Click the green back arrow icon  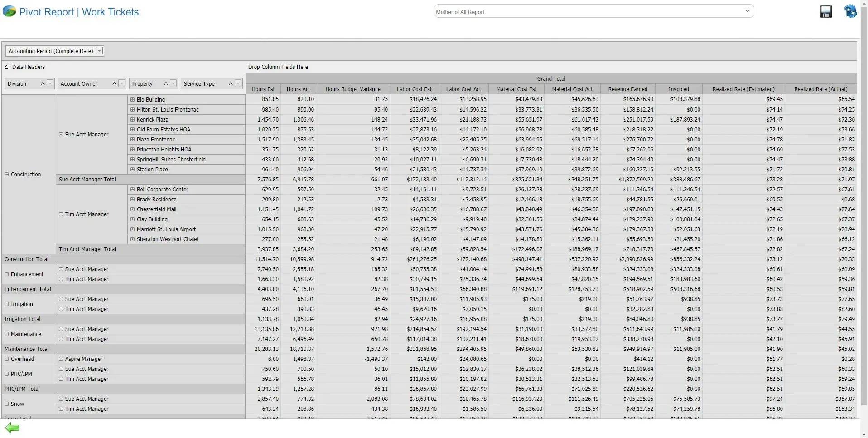pos(12,428)
